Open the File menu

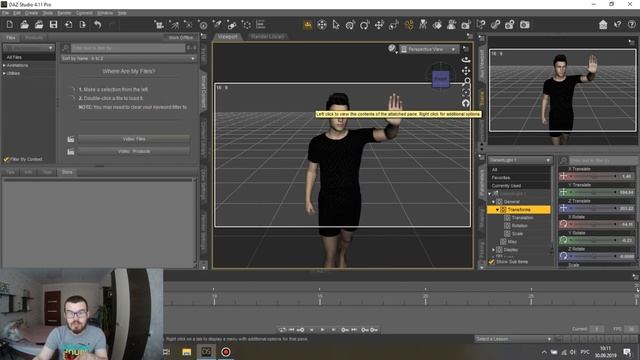click(x=5, y=13)
